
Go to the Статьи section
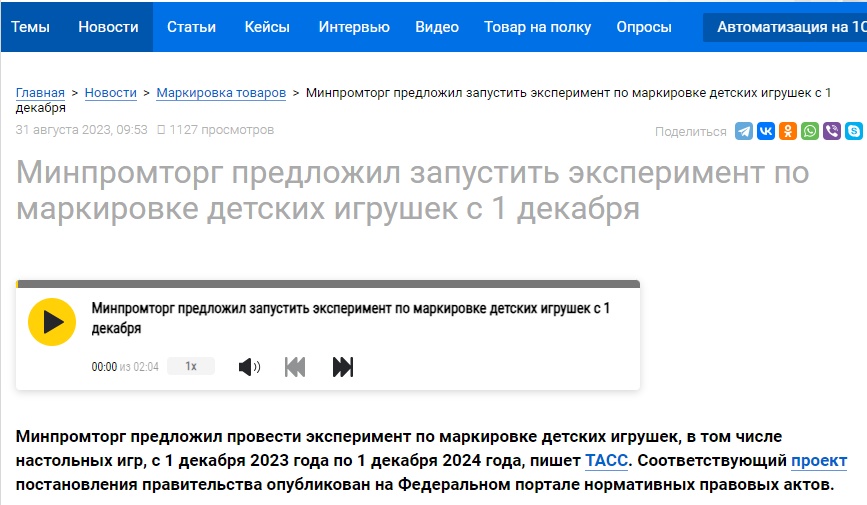[191, 27]
